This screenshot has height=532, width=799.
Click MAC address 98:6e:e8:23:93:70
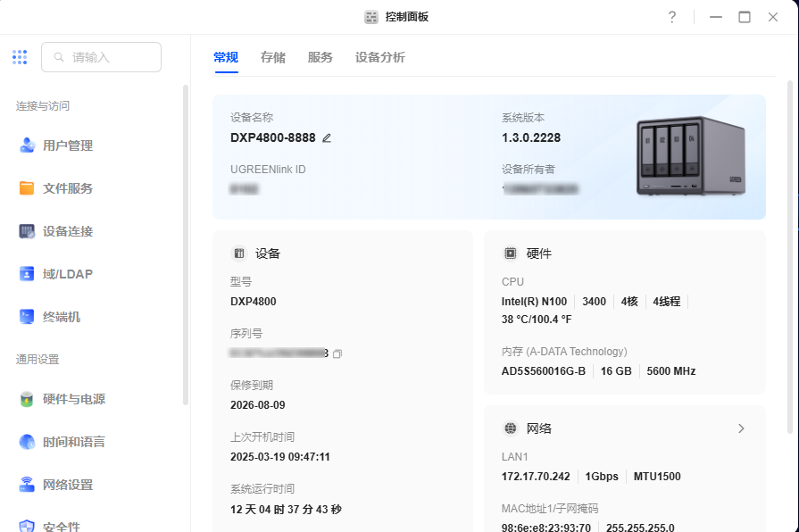(546, 528)
